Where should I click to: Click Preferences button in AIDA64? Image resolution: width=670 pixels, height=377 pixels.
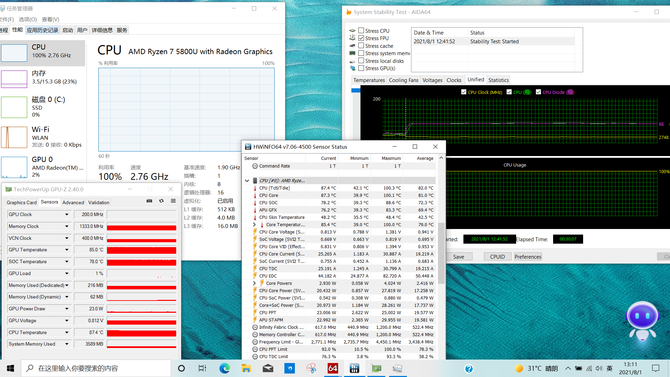(x=528, y=256)
